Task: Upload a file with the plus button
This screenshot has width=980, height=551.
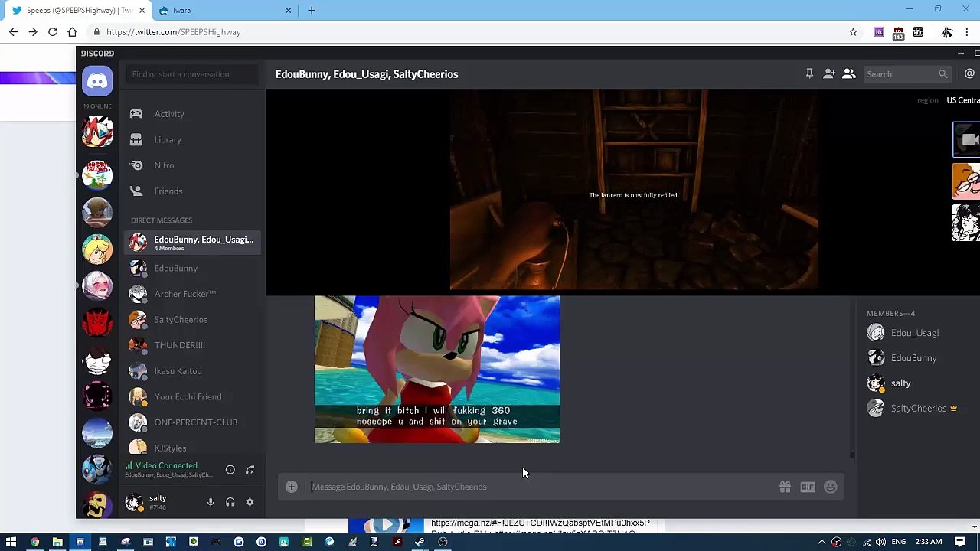Action: (x=292, y=487)
